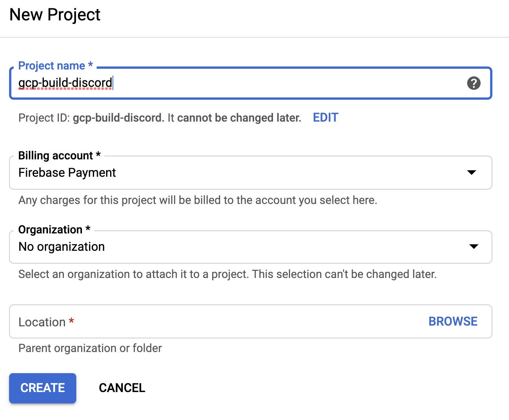509x420 pixels.
Task: Click the 'New Project' heading text
Action: [55, 15]
